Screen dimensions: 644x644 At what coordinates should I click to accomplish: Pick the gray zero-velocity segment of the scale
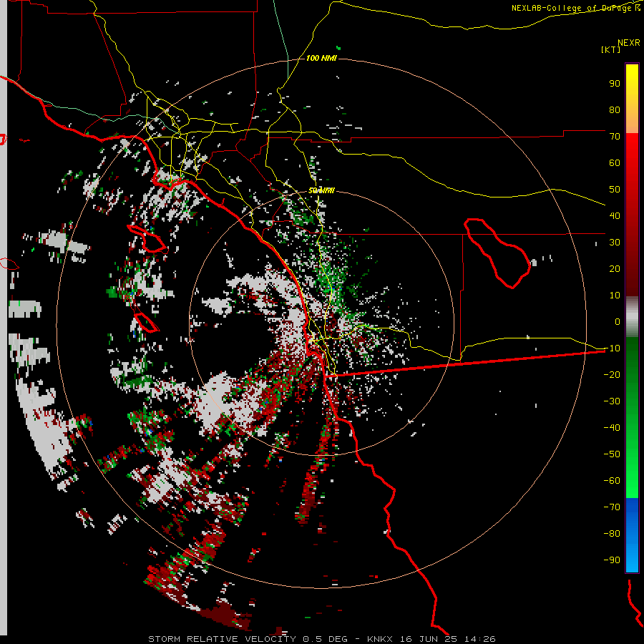tap(632, 317)
